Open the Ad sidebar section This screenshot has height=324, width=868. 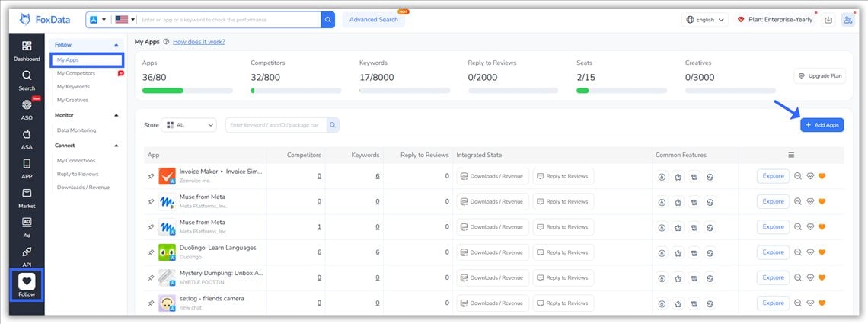(x=27, y=227)
